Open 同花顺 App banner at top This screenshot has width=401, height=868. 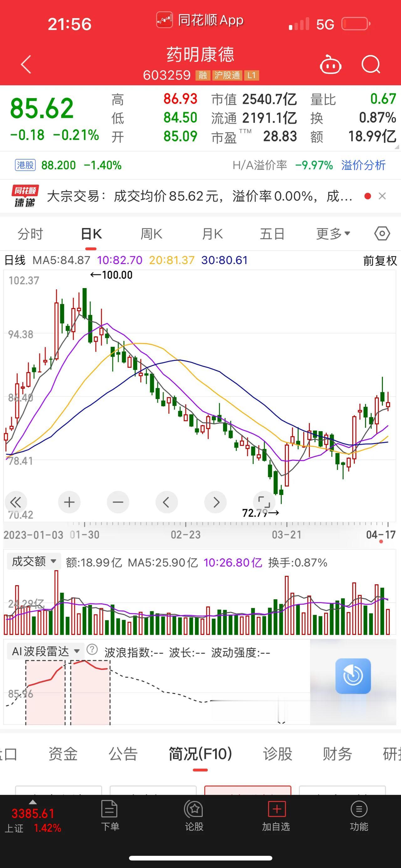(200, 20)
